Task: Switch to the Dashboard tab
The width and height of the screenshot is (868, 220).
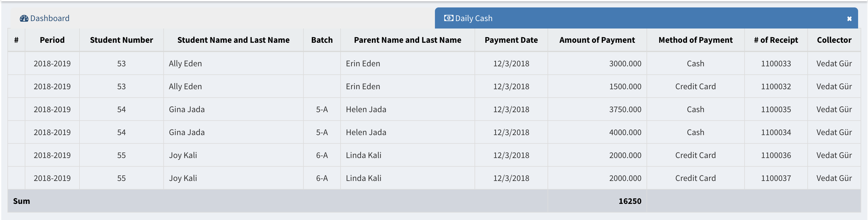Action: [49, 18]
